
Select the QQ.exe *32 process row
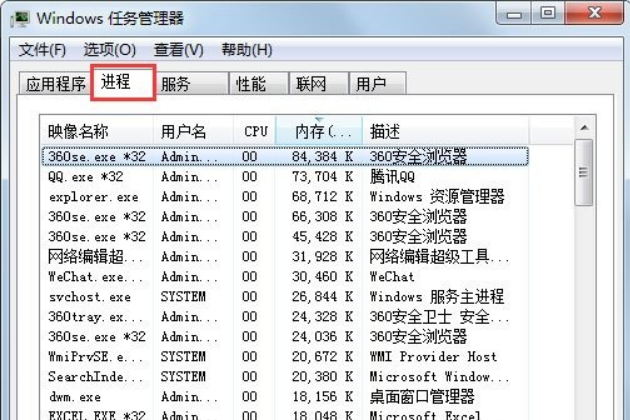pos(285,176)
